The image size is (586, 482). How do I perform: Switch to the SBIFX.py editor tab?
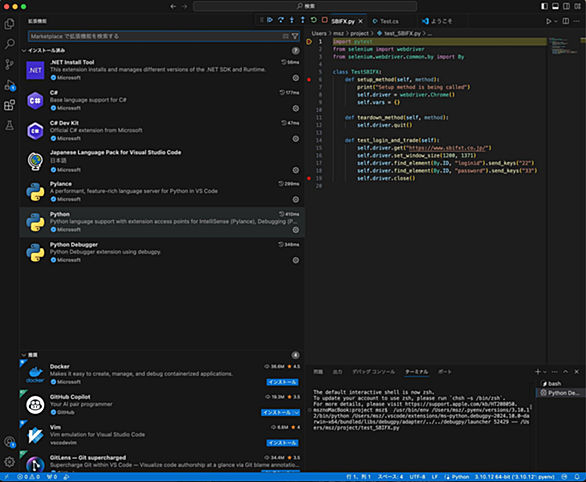tap(342, 21)
